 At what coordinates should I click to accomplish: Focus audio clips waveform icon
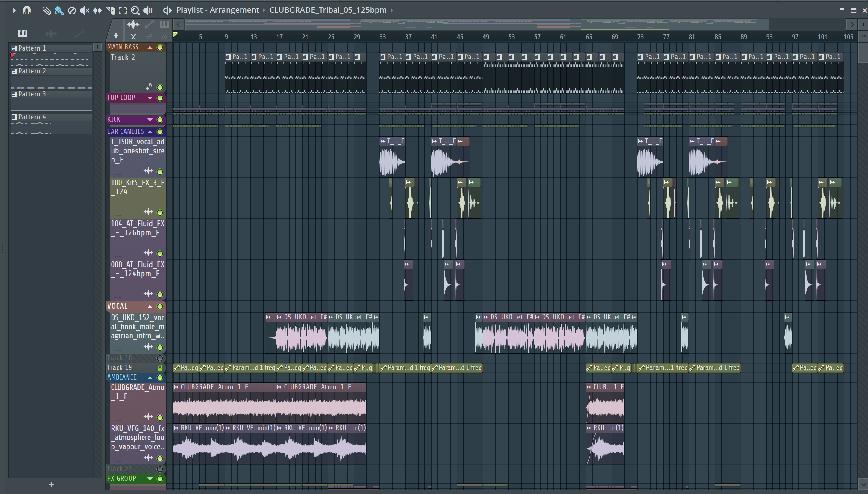[133, 24]
